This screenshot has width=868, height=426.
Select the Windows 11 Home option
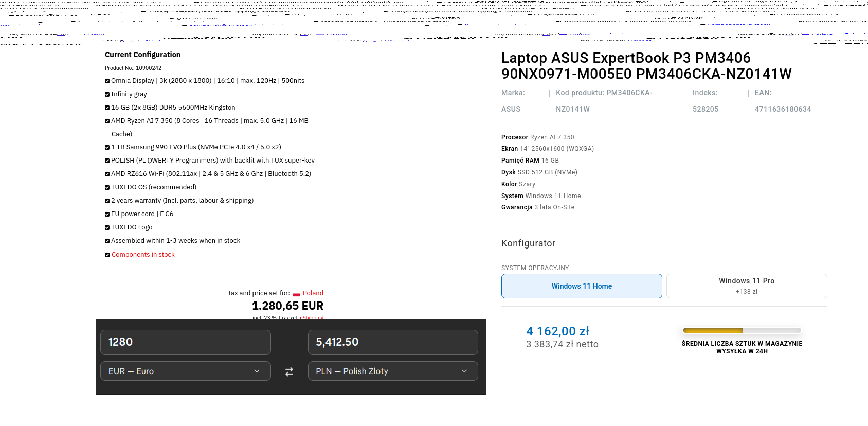[582, 286]
